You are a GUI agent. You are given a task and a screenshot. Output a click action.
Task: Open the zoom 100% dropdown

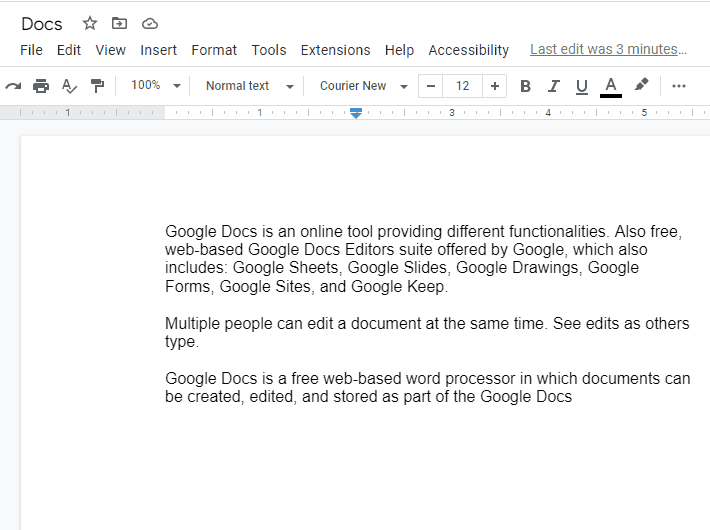tap(155, 85)
